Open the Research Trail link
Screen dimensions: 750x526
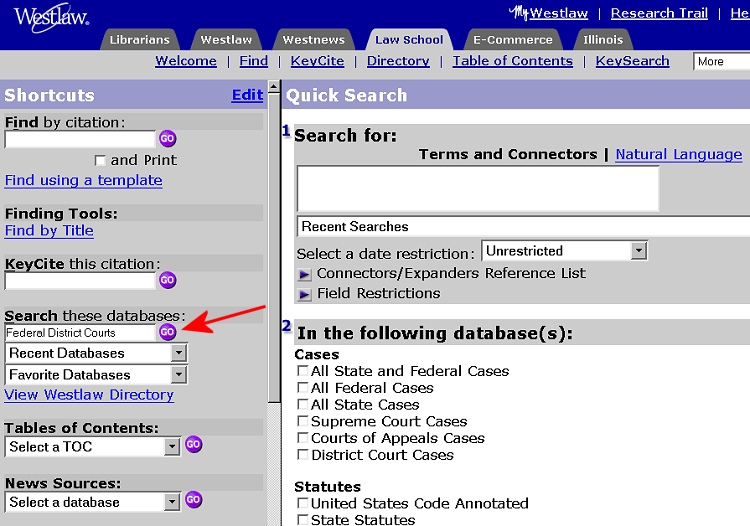[x=659, y=13]
